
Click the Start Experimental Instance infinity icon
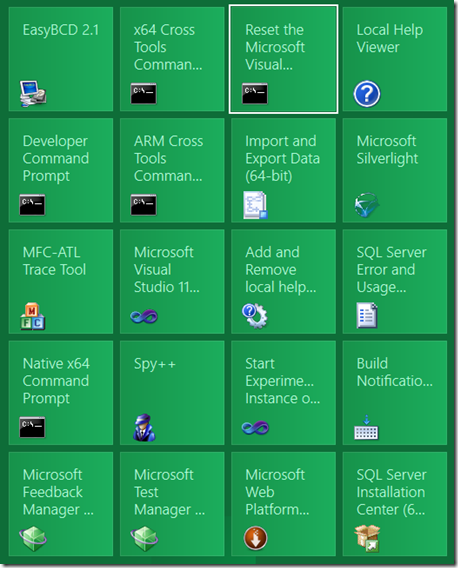point(255,428)
